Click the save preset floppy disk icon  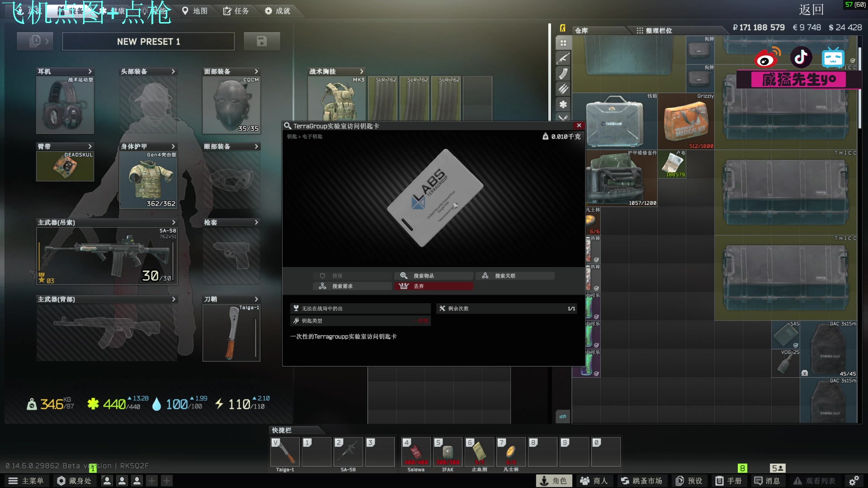click(262, 41)
